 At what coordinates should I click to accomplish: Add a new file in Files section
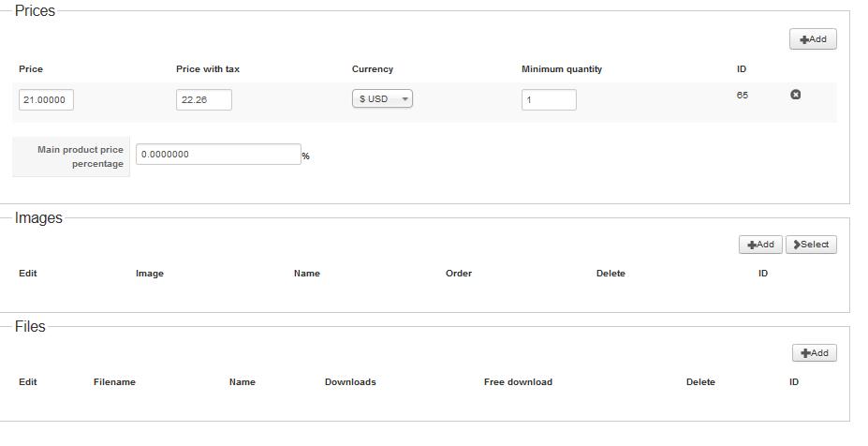pyautogui.click(x=814, y=353)
